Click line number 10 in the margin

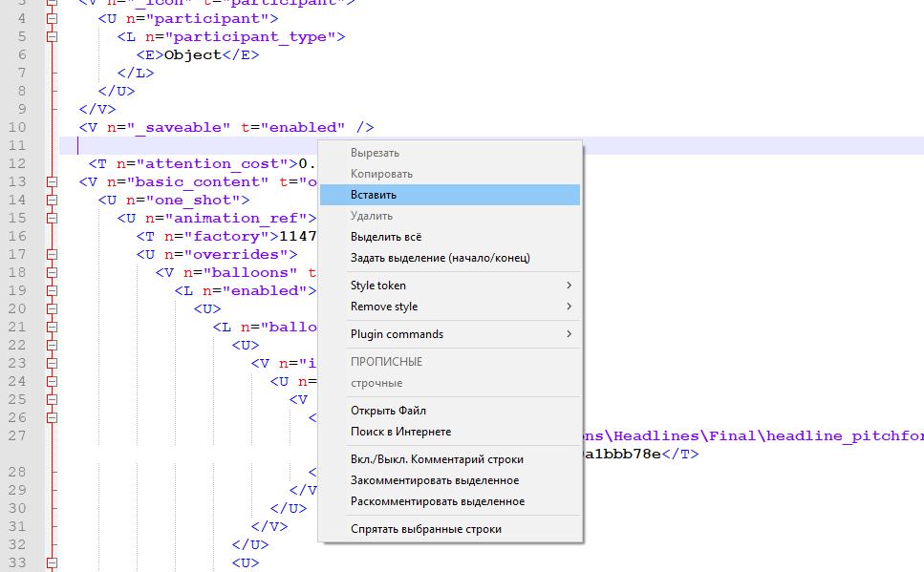(17, 127)
